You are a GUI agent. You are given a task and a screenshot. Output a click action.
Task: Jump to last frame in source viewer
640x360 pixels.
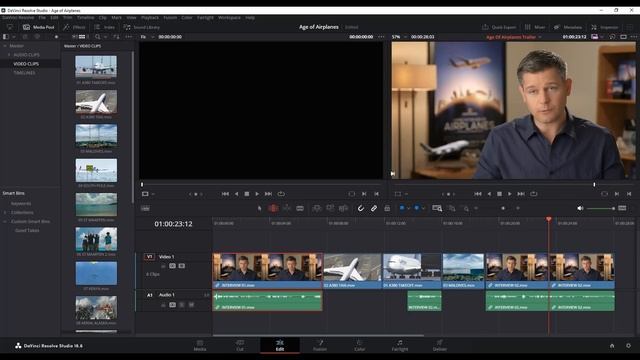click(268, 194)
